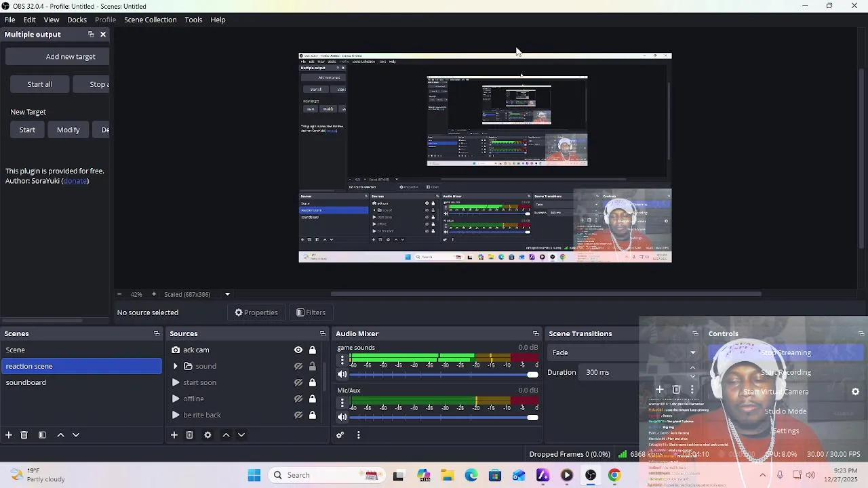Open the Scene Collection menu
The height and width of the screenshot is (488, 868).
[x=151, y=20]
